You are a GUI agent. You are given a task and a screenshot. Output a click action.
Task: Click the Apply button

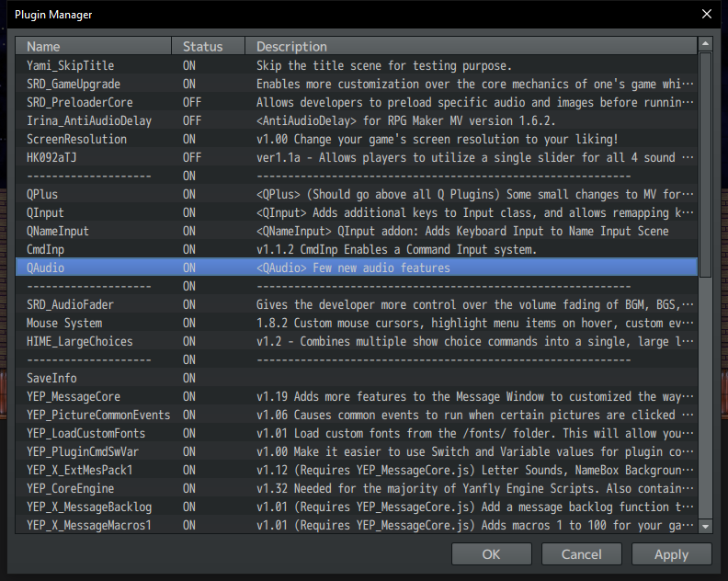(x=671, y=554)
